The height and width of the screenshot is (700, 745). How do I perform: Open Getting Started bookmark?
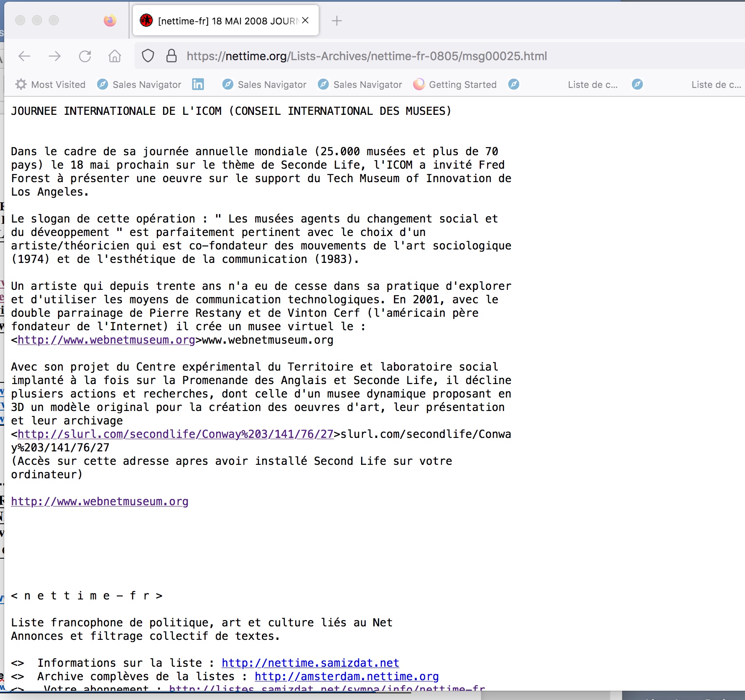pyautogui.click(x=455, y=85)
